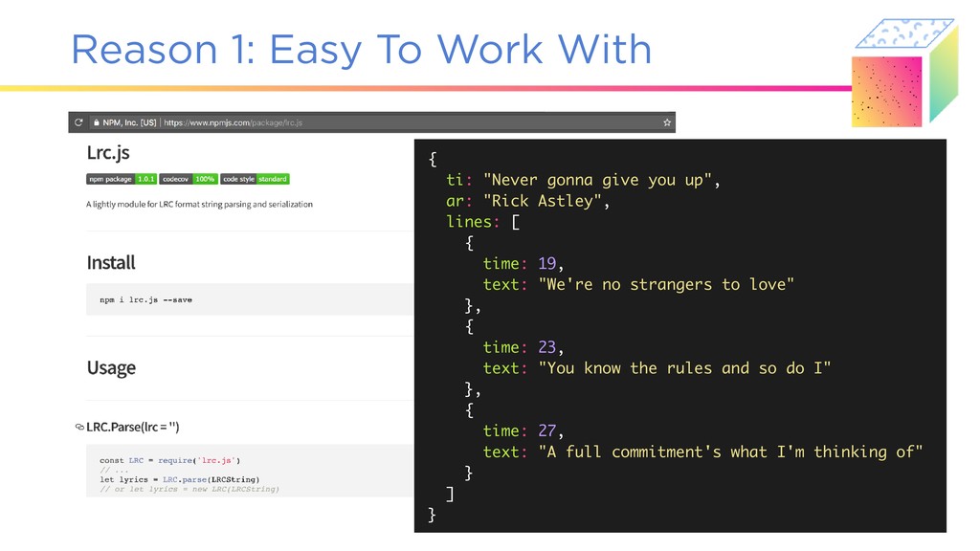The image size is (980, 551).
Task: Click the commented new LRC(LRCString) line
Action: [189, 489]
